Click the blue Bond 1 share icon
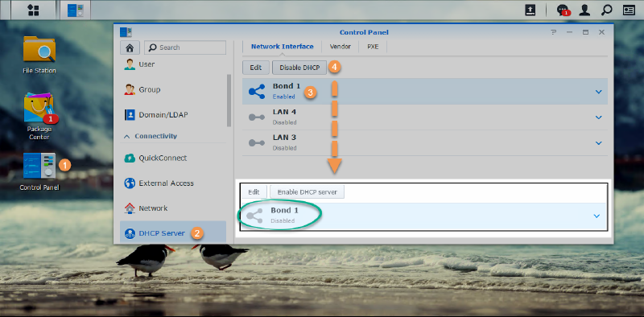This screenshot has height=317, width=644. point(257,91)
